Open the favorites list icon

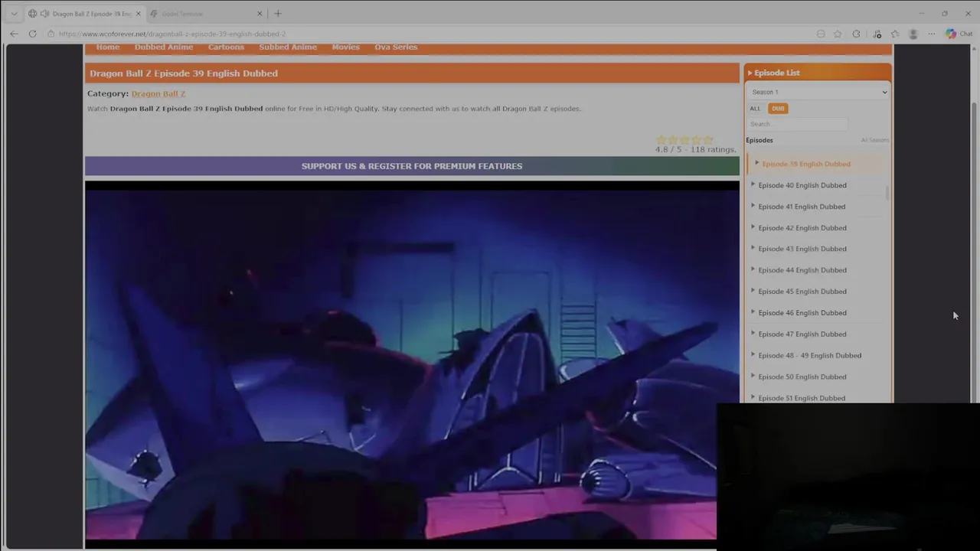coord(895,34)
